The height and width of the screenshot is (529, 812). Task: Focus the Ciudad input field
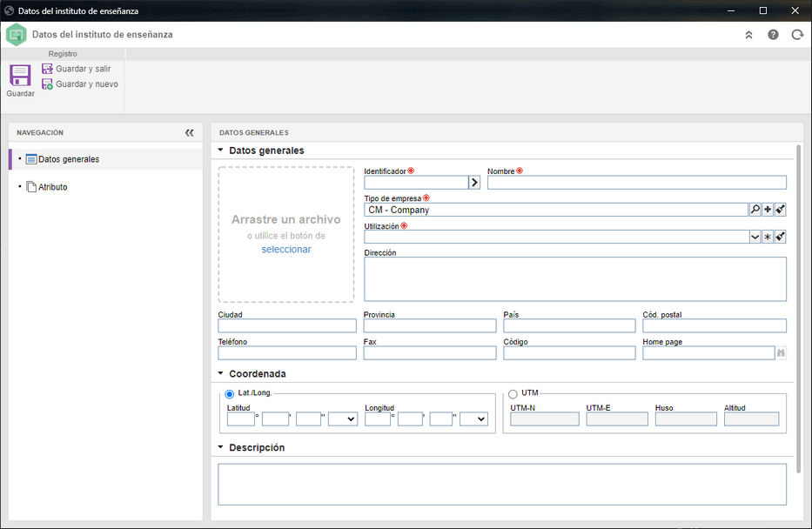[x=287, y=325]
